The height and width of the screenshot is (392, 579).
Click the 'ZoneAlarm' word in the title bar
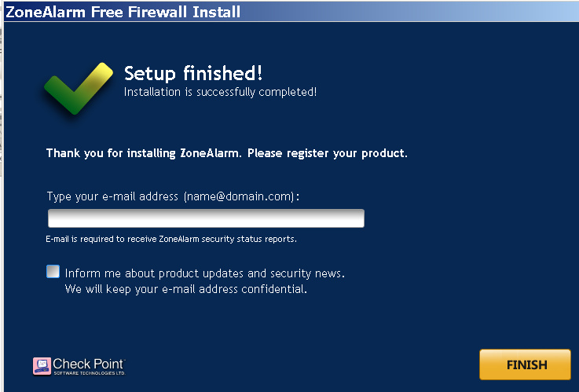click(46, 12)
